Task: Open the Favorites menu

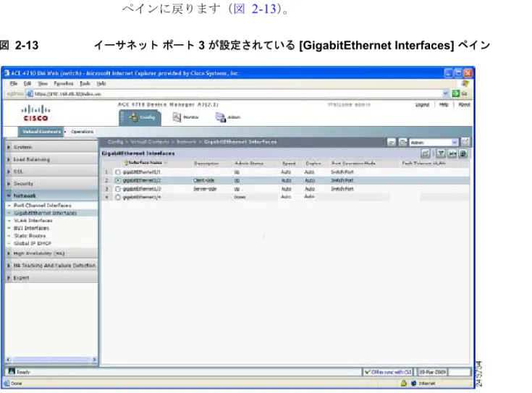Action: pos(64,83)
